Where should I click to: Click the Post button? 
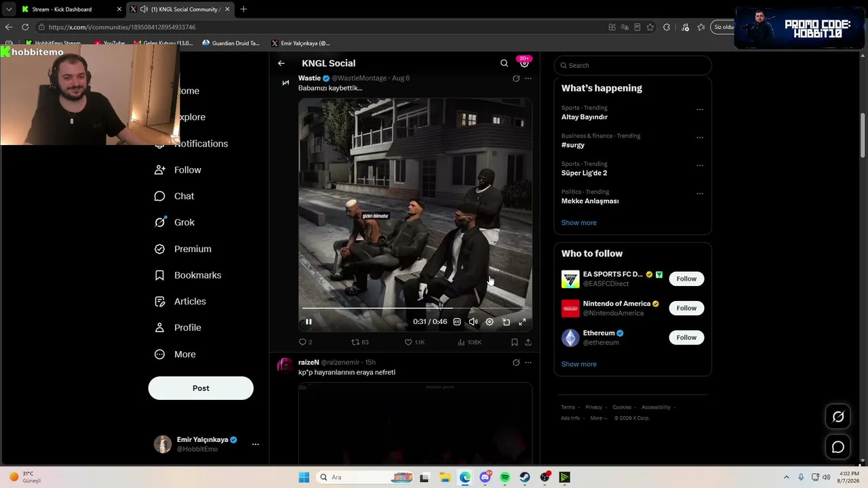[201, 388]
